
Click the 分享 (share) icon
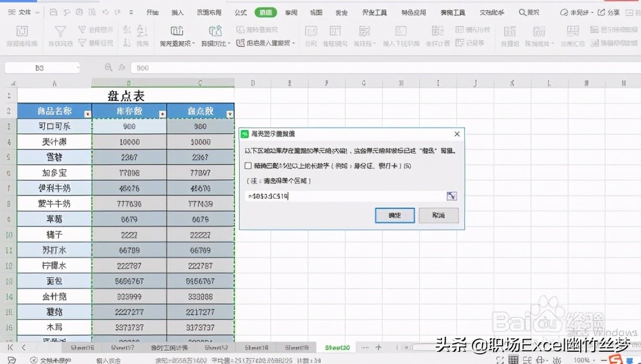pos(601,13)
